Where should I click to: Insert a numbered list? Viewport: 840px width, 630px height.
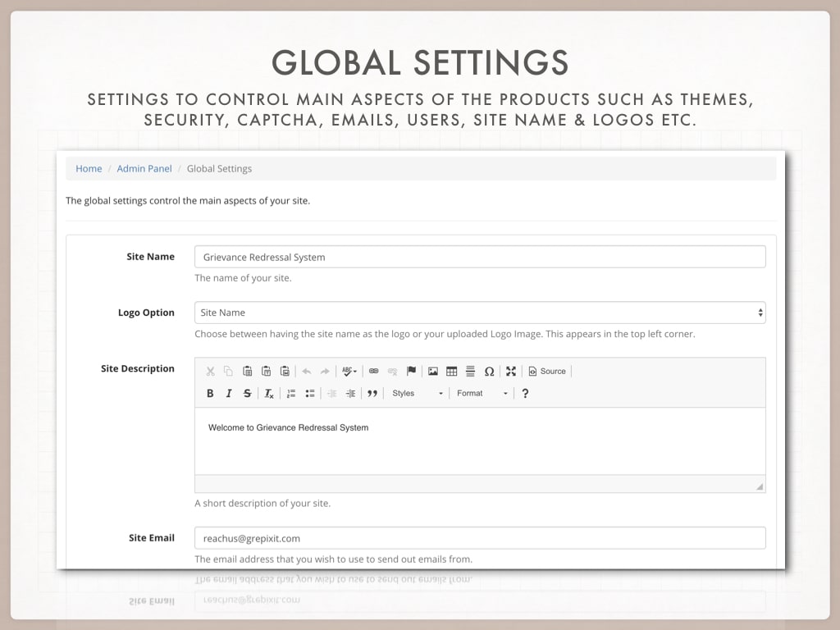pyautogui.click(x=291, y=393)
